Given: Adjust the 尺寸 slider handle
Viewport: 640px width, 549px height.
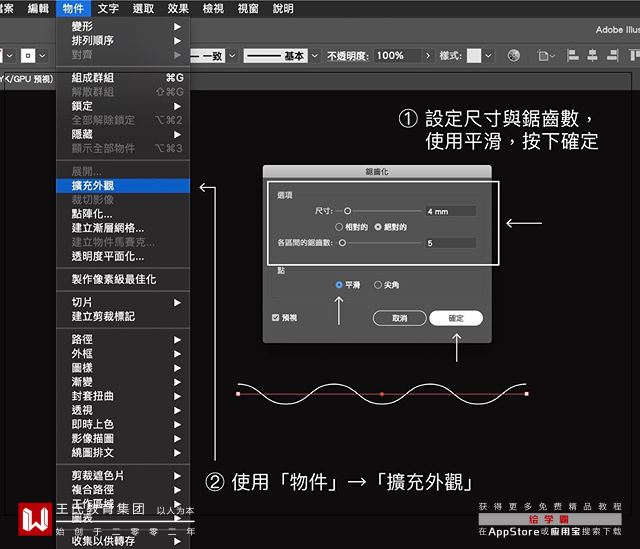Looking at the screenshot, I should click(x=347, y=211).
